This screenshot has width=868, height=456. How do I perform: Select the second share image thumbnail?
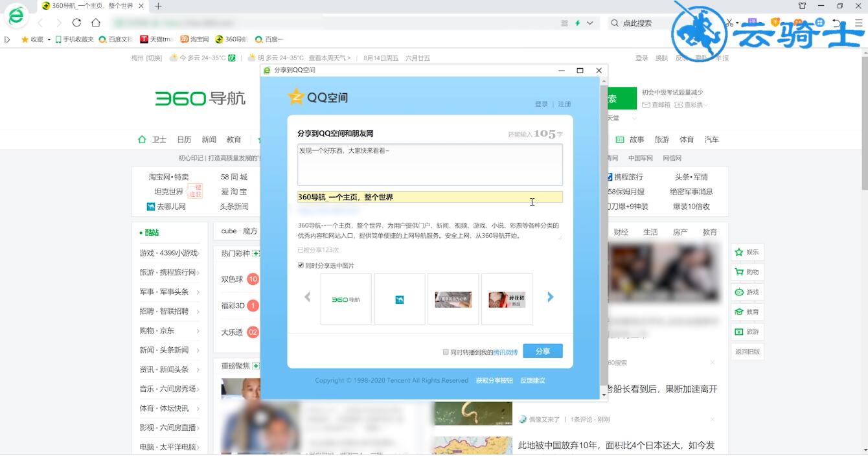click(x=400, y=299)
